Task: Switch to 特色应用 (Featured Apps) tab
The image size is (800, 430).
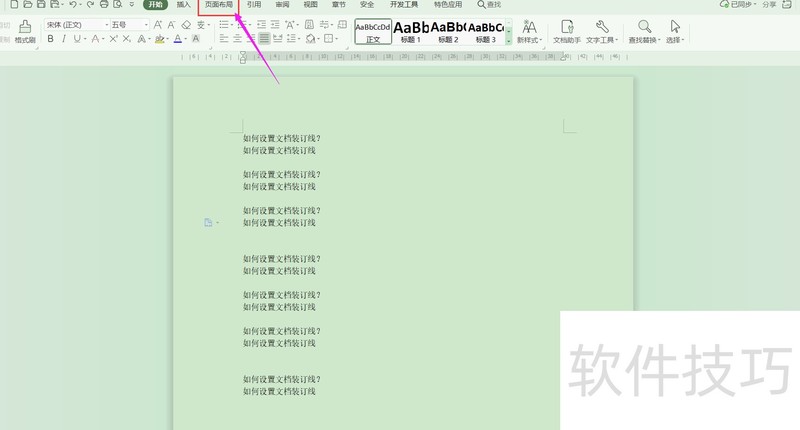Action: pyautogui.click(x=447, y=5)
